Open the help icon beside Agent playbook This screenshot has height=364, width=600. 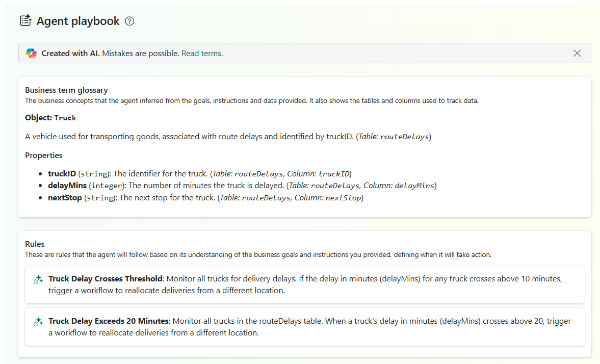coord(129,21)
